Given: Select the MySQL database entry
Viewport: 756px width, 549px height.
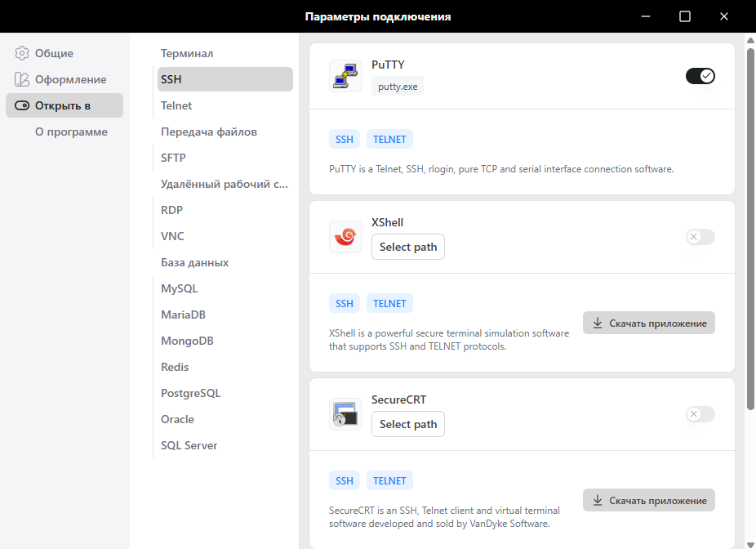Looking at the screenshot, I should pos(225,288).
